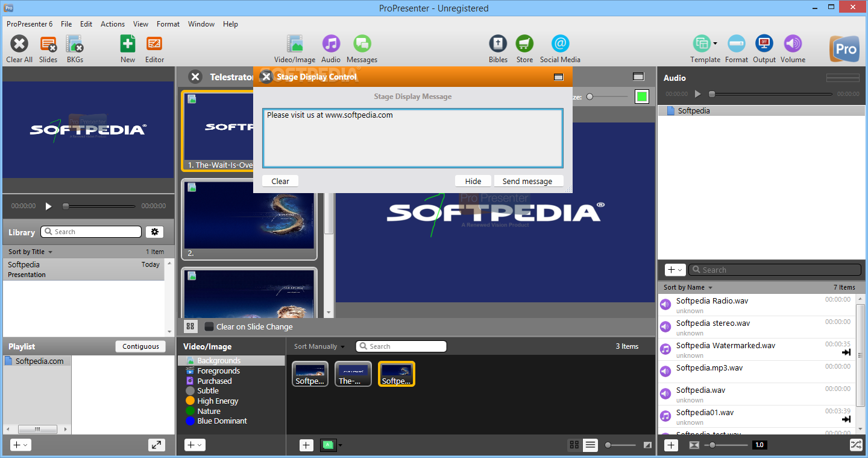Image resolution: width=868 pixels, height=458 pixels.
Task: Click speaker icon of Softpedia Radio.wav
Action: point(665,305)
